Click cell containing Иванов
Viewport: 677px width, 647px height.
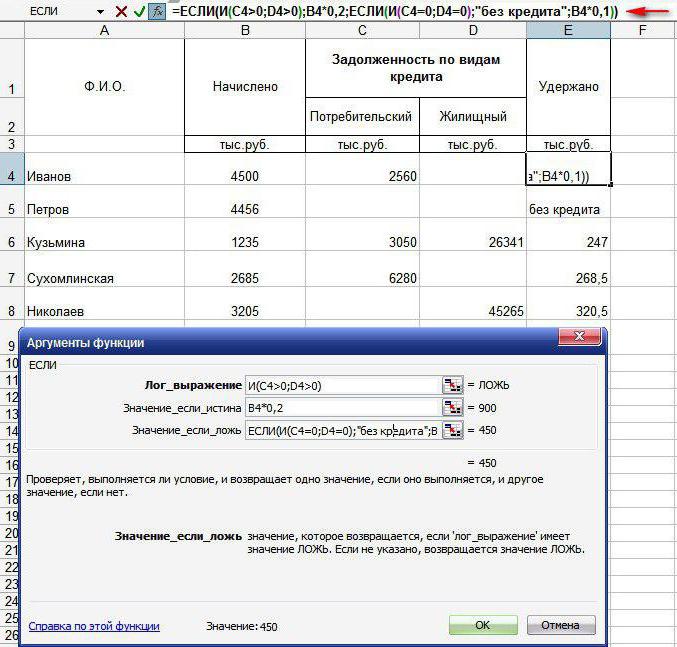pos(104,169)
